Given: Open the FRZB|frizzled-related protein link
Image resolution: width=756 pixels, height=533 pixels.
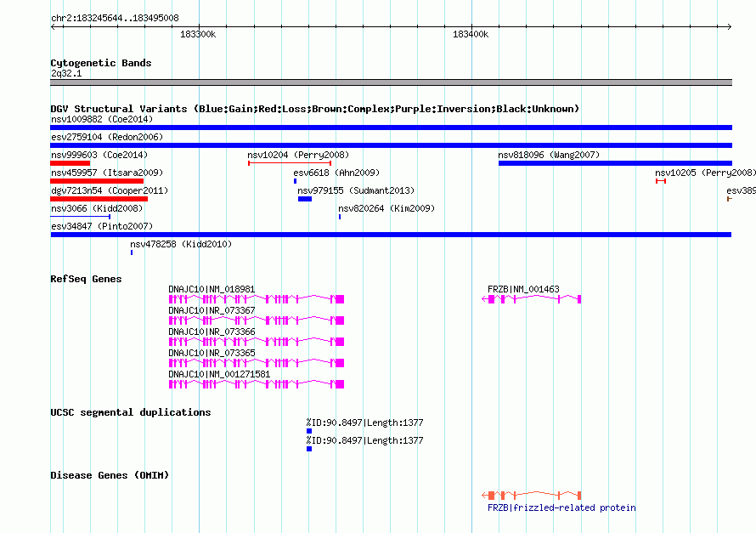Looking at the screenshot, I should pos(561,507).
